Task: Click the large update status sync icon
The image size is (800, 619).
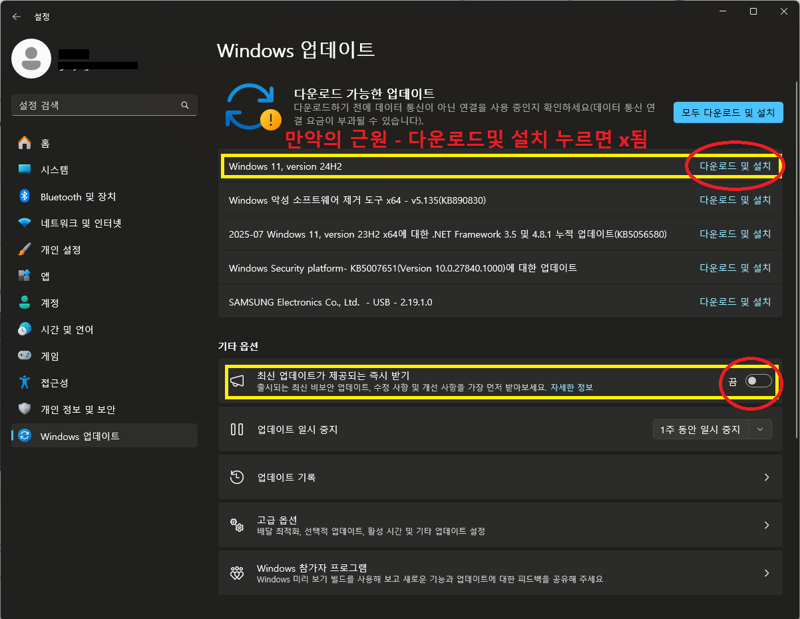Action: (x=253, y=107)
